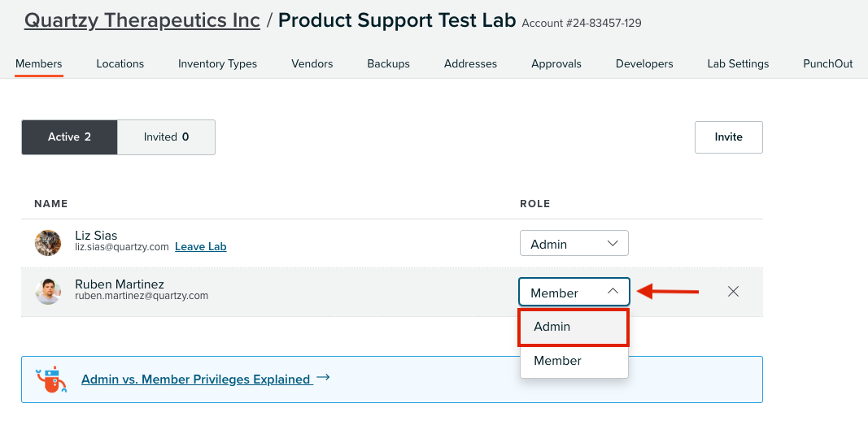Click the Leave Lab link
This screenshot has height=425, width=868.
click(x=200, y=247)
